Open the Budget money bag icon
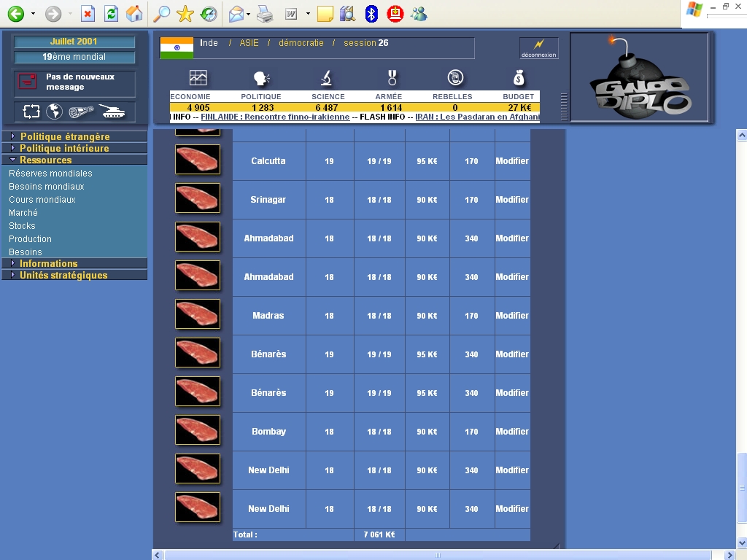The image size is (747, 560). pos(518,78)
